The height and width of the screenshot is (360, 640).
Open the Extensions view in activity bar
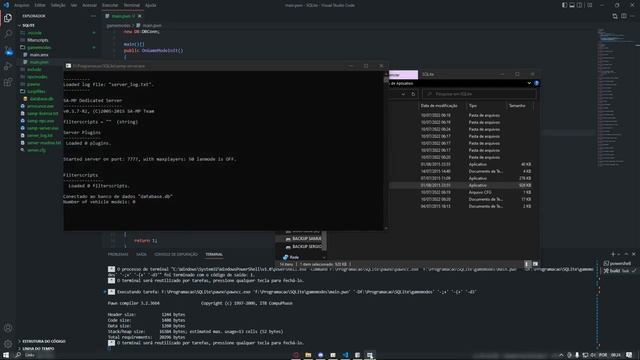pos(8,82)
